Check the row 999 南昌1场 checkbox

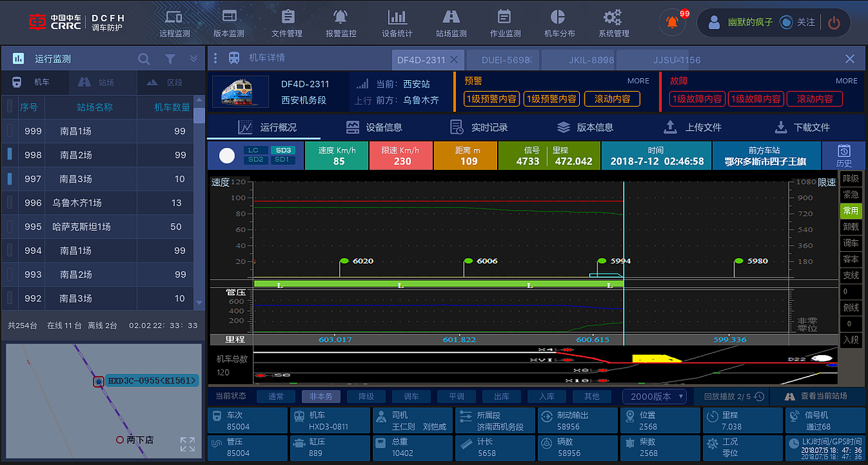(9, 130)
